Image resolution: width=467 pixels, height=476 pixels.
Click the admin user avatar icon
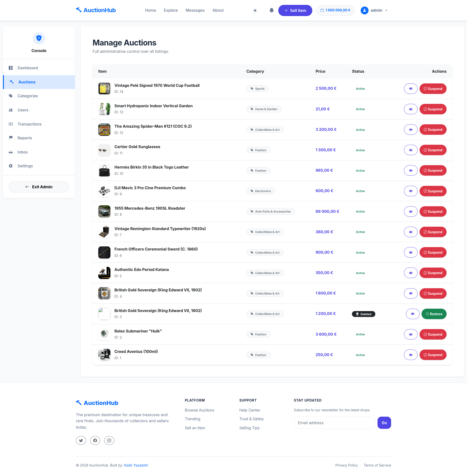364,10
